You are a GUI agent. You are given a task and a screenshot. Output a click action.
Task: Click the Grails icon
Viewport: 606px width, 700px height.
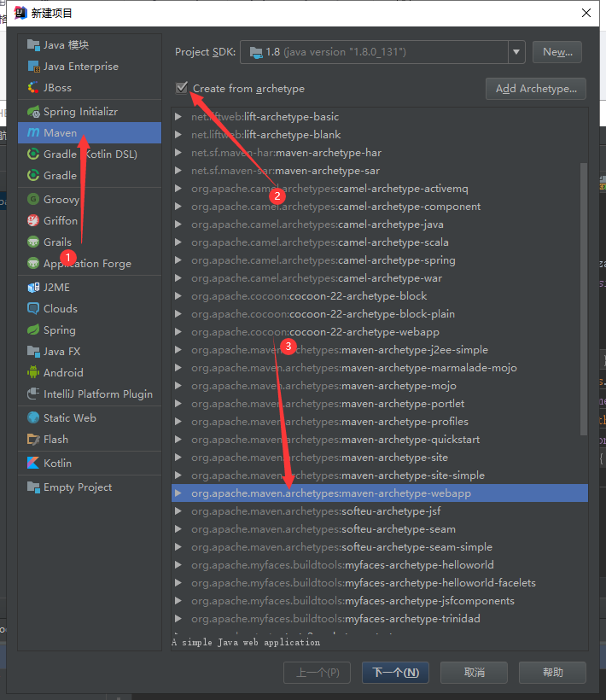33,242
